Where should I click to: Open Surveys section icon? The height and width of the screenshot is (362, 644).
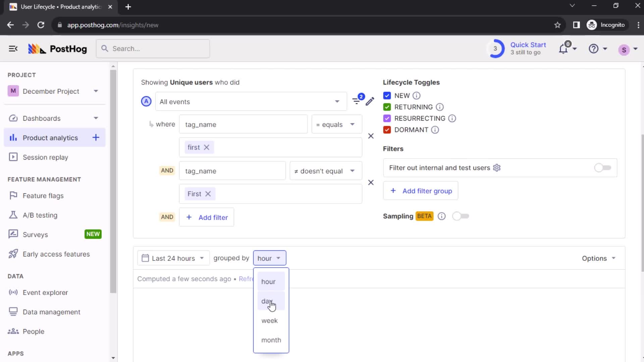point(13,234)
